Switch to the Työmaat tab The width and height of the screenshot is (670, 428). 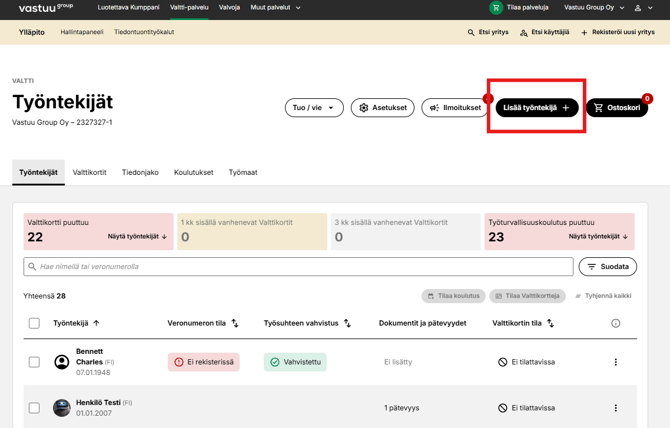coord(243,173)
